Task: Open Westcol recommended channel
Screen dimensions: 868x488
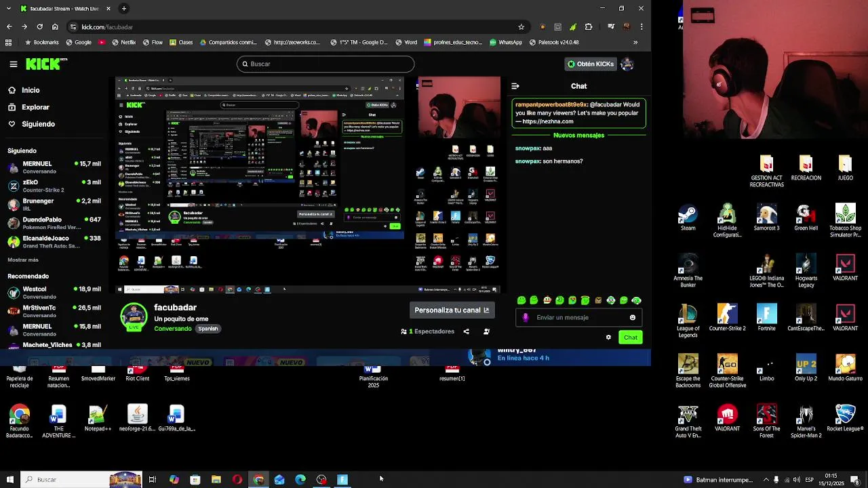Action: [54, 292]
